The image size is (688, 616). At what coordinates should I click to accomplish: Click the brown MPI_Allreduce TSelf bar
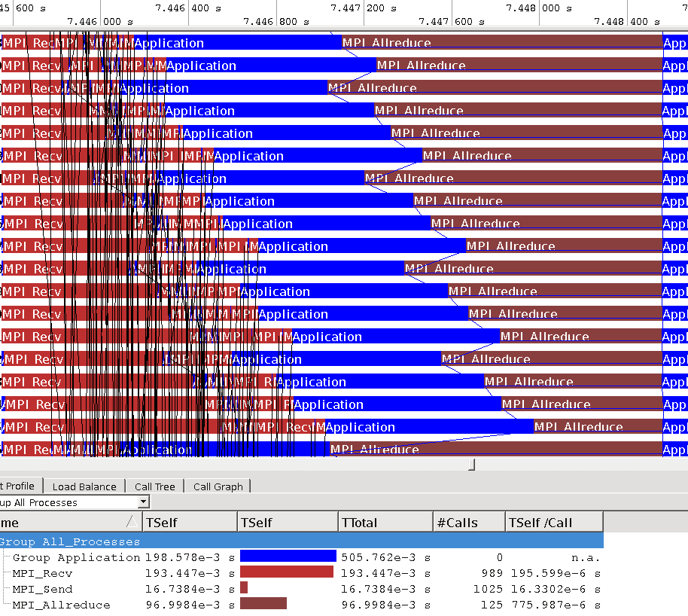263,603
